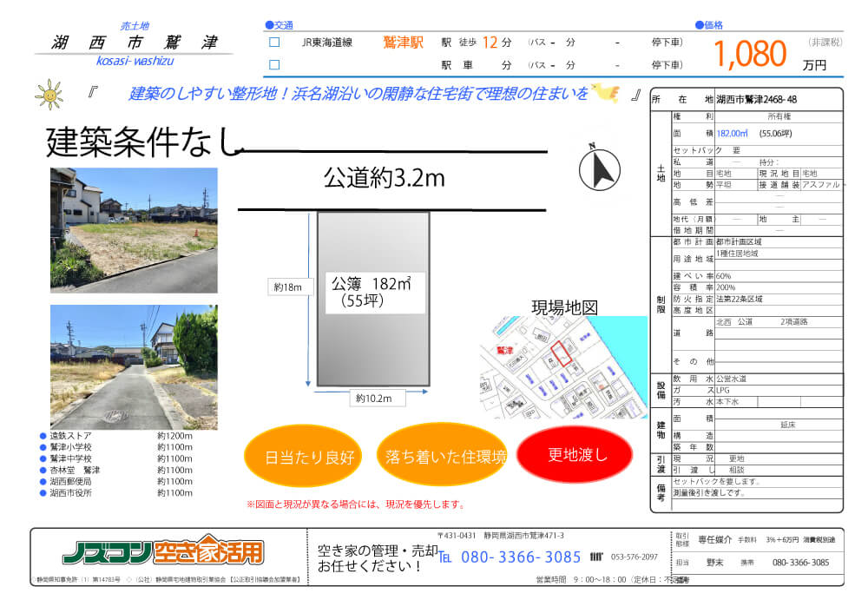868x613 pixels.
Task: Click the orange 鷲津駅 station name
Action: 403,42
